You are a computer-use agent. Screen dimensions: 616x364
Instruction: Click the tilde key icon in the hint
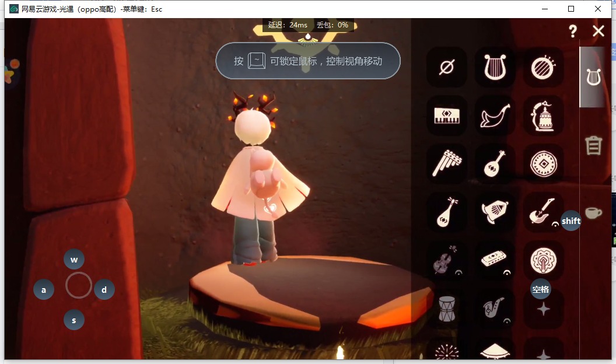(x=257, y=61)
